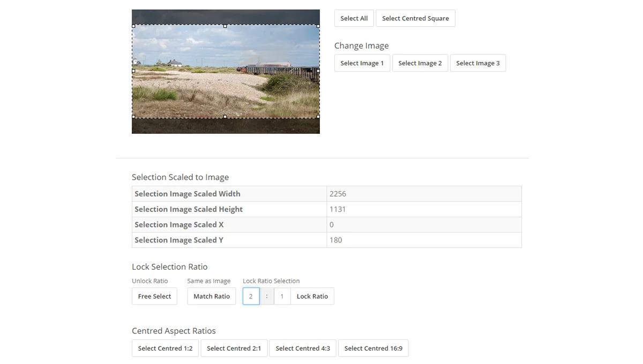Choose Select Centred 4:3
This screenshot has height=364, width=643.
303,348
